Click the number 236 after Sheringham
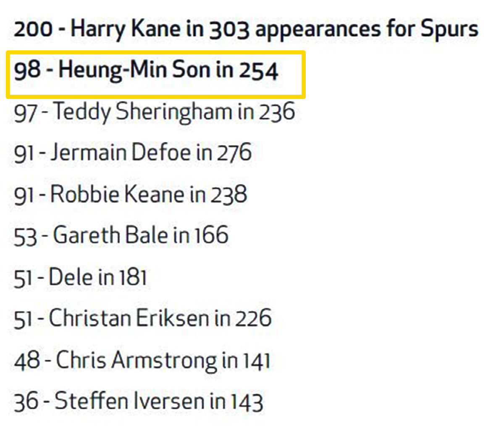504x430 pixels. click(277, 112)
